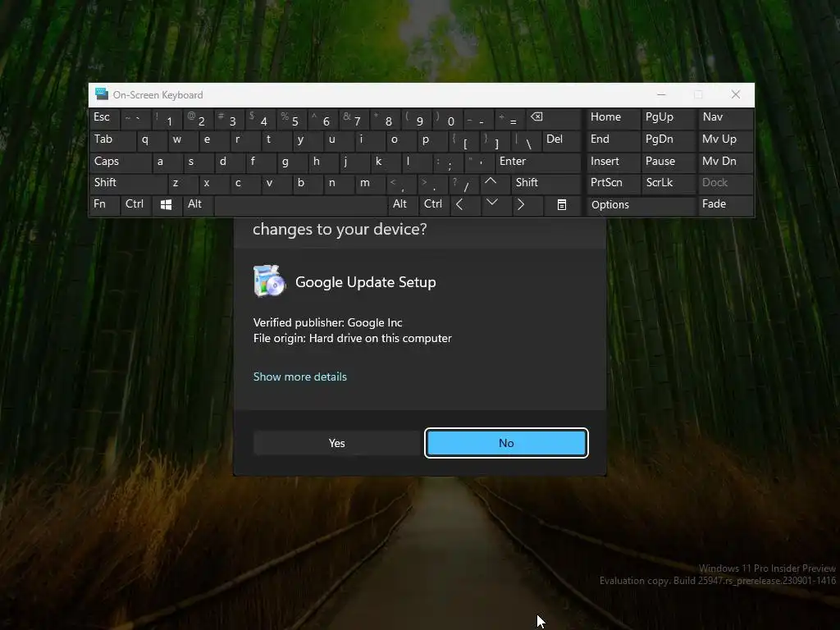Click the Del key

(561, 140)
